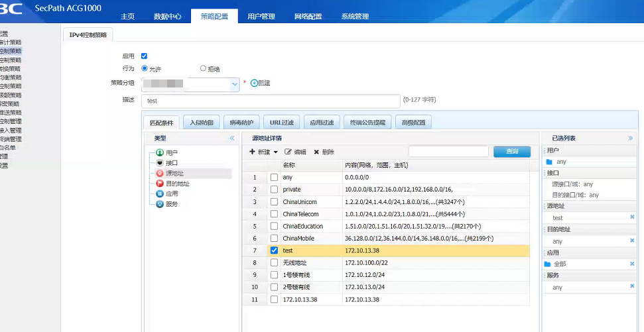Click the application icon beside 应用
This screenshot has height=332, width=644.
point(160,194)
